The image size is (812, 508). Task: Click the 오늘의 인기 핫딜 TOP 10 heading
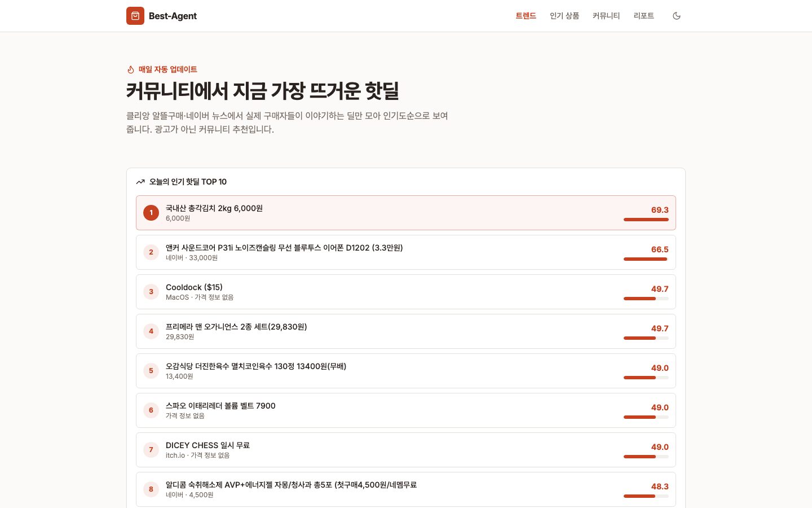coord(188,182)
